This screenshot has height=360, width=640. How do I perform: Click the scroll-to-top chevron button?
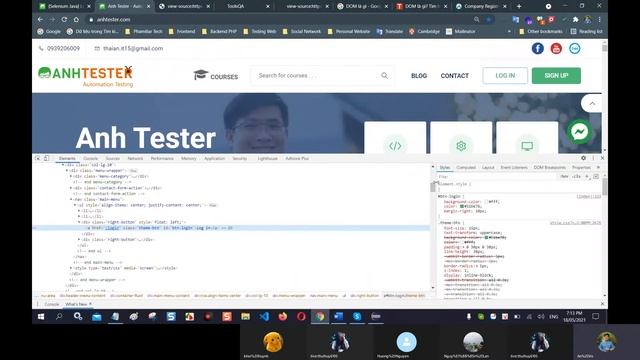click(x=592, y=104)
